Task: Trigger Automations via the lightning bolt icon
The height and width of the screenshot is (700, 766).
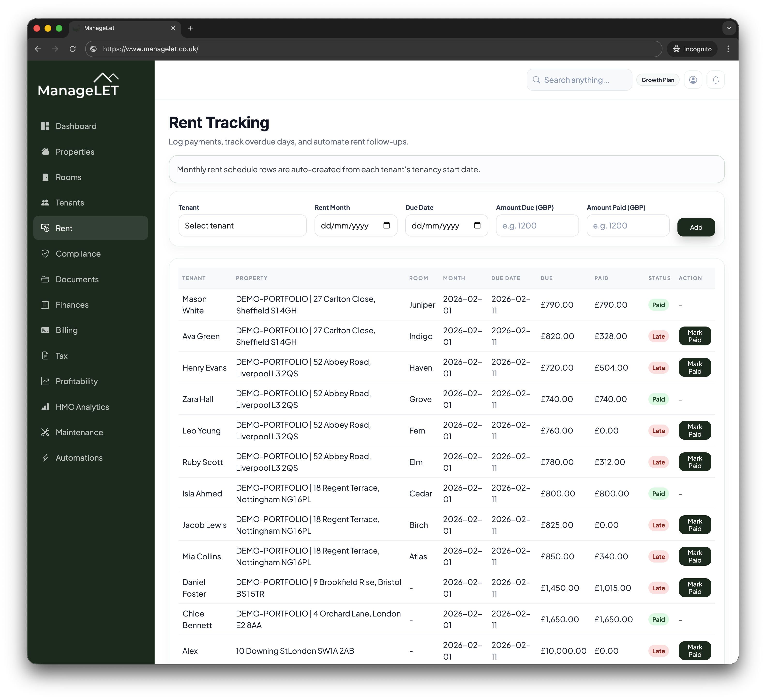Action: [45, 457]
